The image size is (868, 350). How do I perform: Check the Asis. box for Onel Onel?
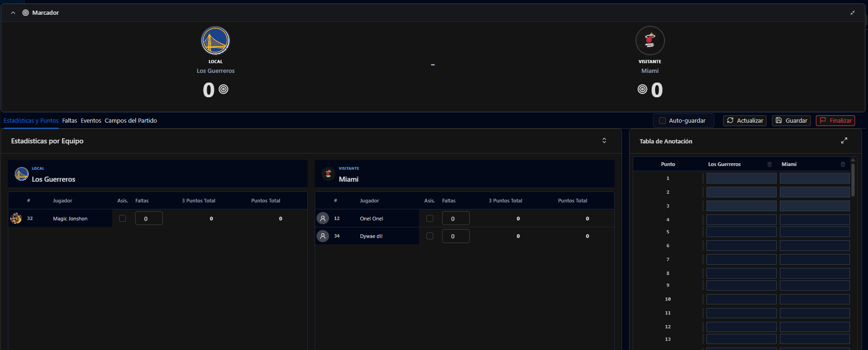(430, 219)
